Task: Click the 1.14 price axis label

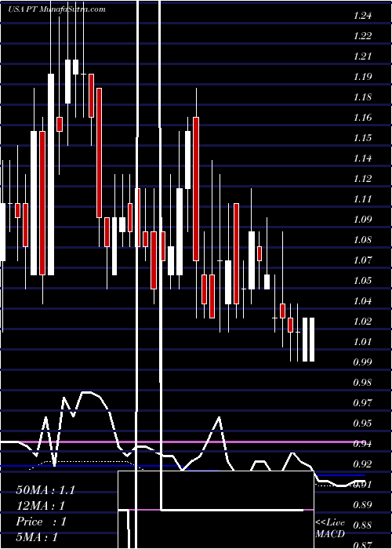Action: click(x=362, y=158)
